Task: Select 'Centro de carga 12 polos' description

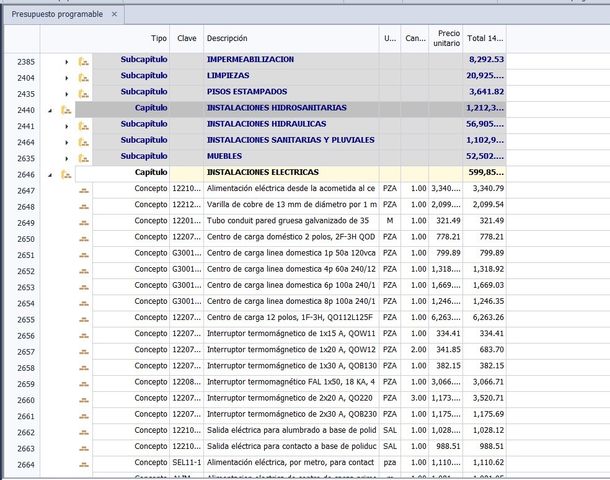Action: (291, 317)
